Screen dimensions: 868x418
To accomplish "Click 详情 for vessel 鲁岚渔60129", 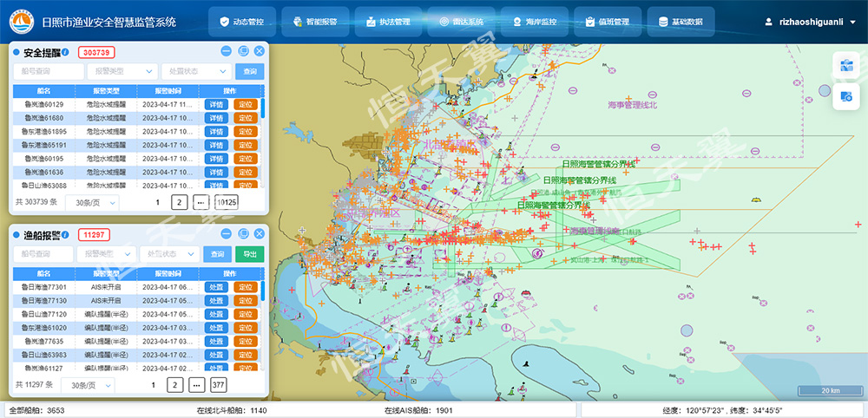I will pos(216,105).
